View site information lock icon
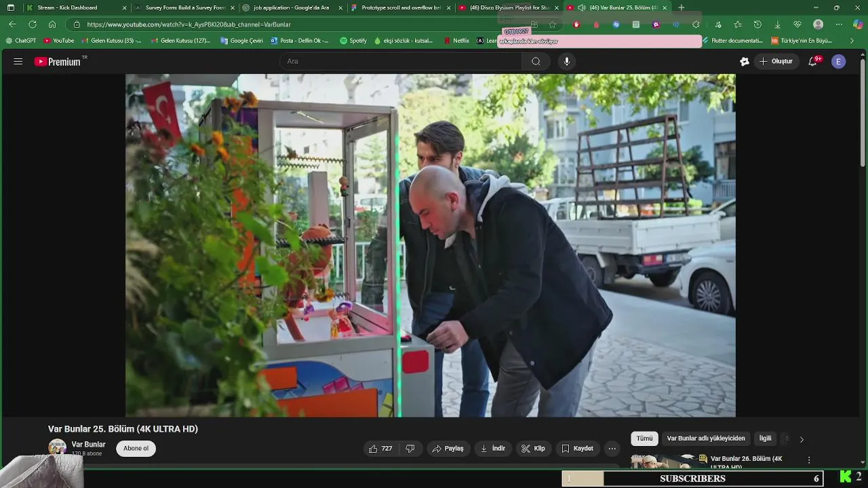The height and width of the screenshot is (488, 868). coord(77,24)
